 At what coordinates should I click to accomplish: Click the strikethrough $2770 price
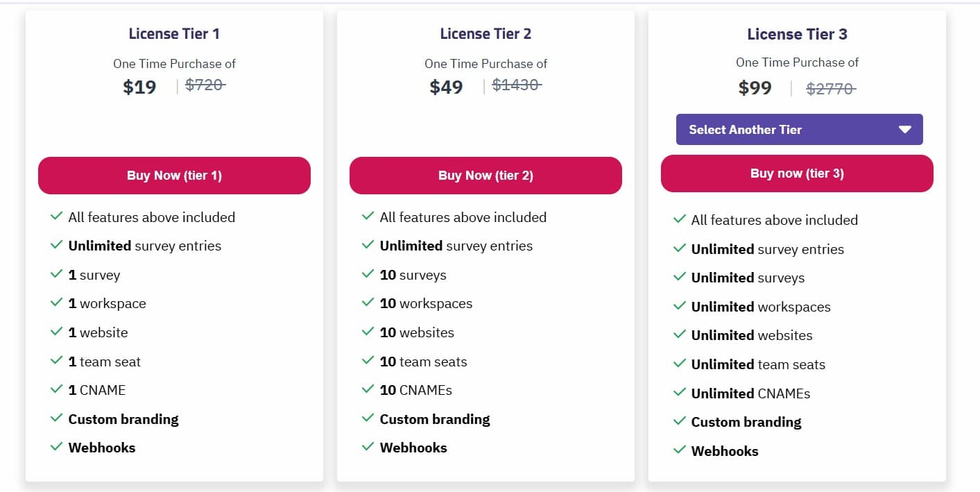(x=831, y=89)
